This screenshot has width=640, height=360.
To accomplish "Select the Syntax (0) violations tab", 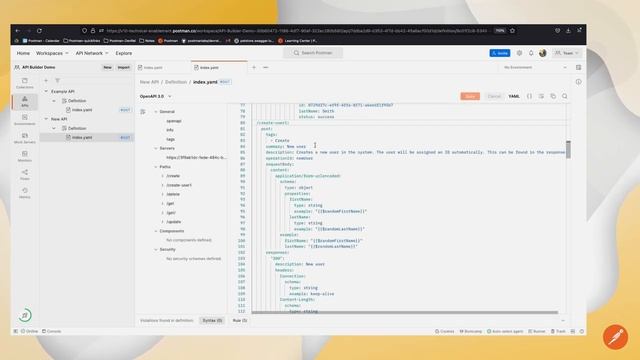I will click(x=212, y=320).
